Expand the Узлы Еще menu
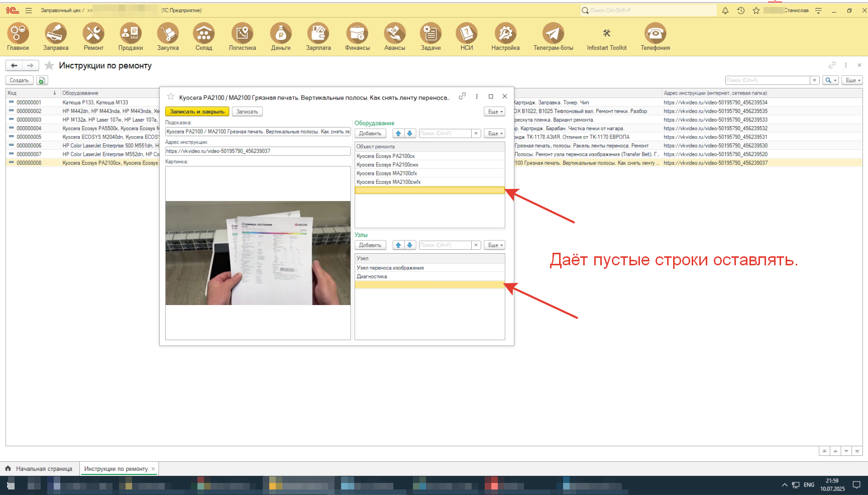Viewport: 868px width, 495px height. 495,245
